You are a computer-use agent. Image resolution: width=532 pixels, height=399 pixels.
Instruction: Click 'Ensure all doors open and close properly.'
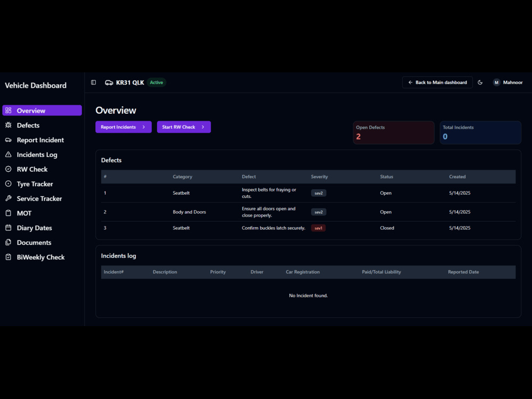(268, 212)
